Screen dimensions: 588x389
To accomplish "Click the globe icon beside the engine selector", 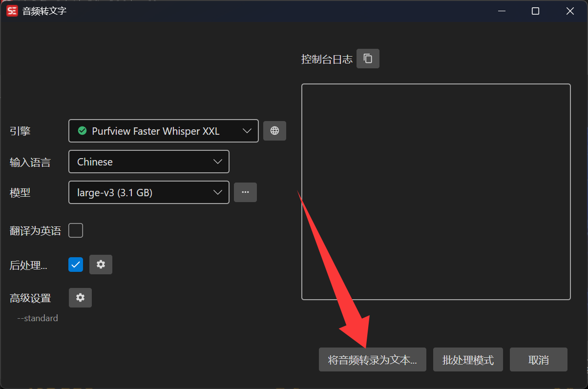I will (274, 131).
